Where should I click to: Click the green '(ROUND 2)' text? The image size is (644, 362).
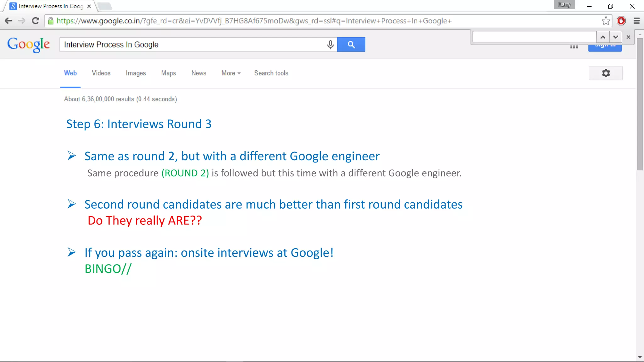coord(185,173)
